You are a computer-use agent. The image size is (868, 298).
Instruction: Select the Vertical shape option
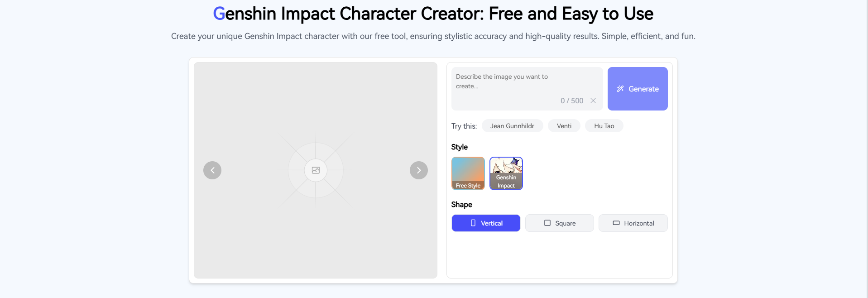pyautogui.click(x=486, y=223)
